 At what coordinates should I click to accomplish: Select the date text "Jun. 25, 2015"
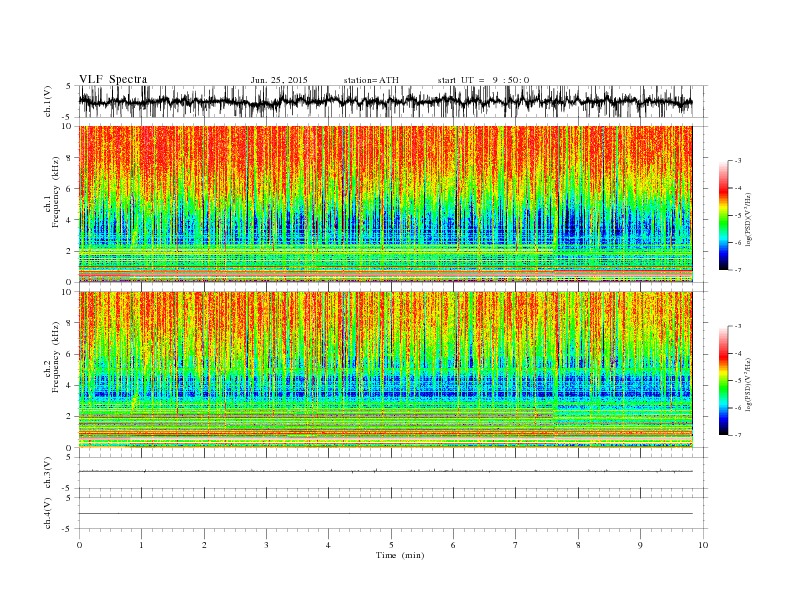[279, 80]
